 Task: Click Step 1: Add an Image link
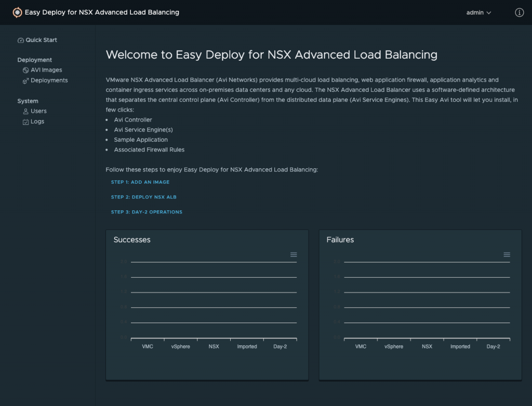tap(140, 182)
